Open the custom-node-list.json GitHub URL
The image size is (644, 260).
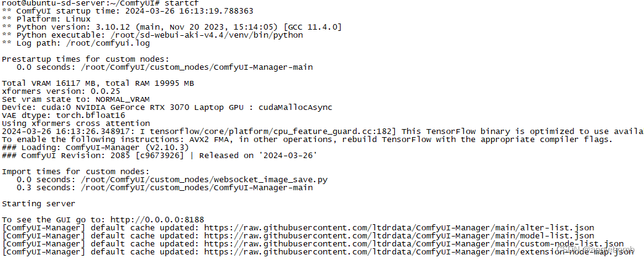pyautogui.click(x=413, y=244)
